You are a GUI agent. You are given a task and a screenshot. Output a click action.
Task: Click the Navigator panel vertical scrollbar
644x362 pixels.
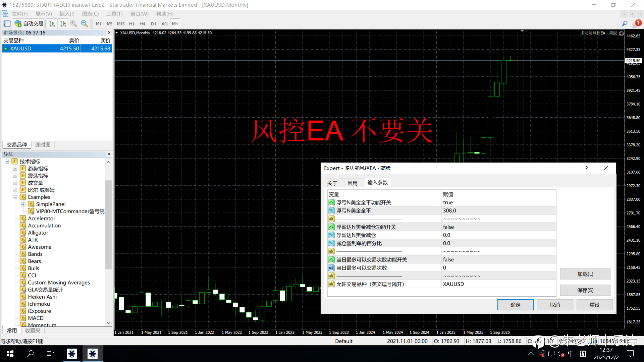(x=108, y=225)
